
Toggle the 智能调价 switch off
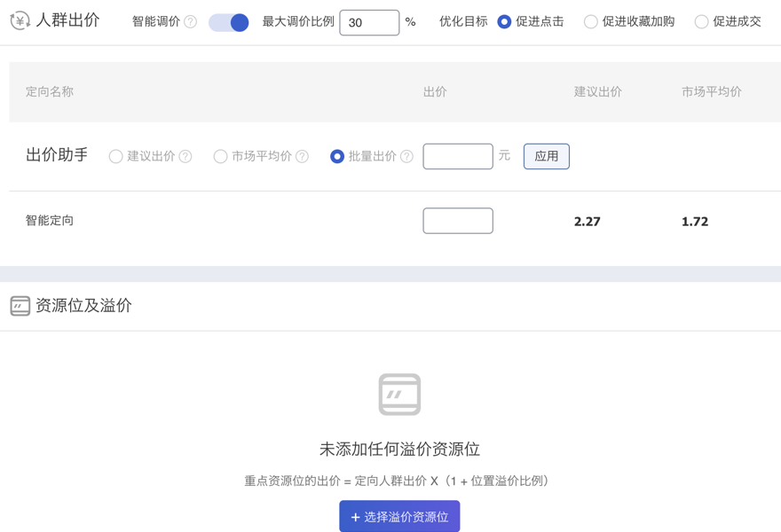coord(229,22)
